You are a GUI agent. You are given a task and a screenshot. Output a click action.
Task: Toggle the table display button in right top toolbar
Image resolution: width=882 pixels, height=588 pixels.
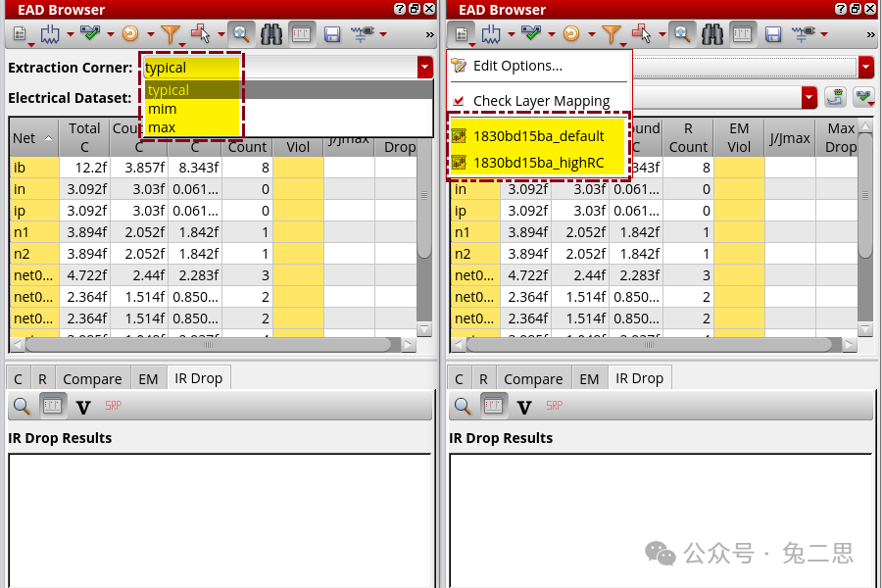click(743, 34)
